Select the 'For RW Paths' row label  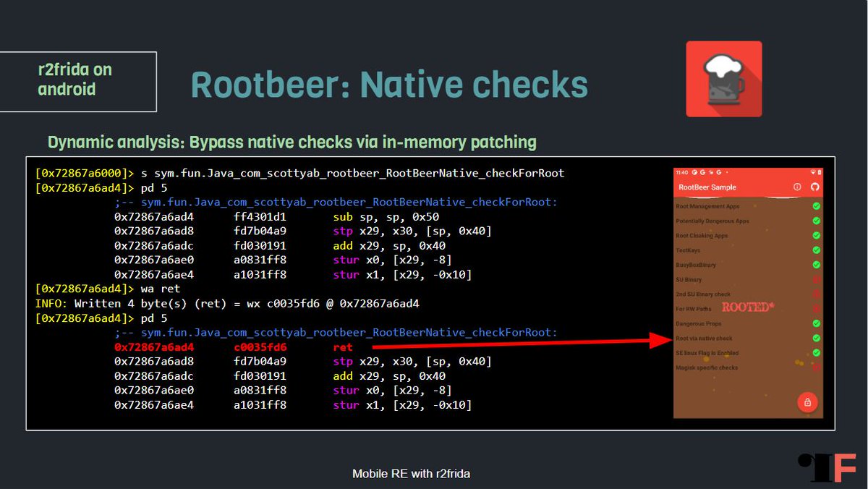[694, 309]
